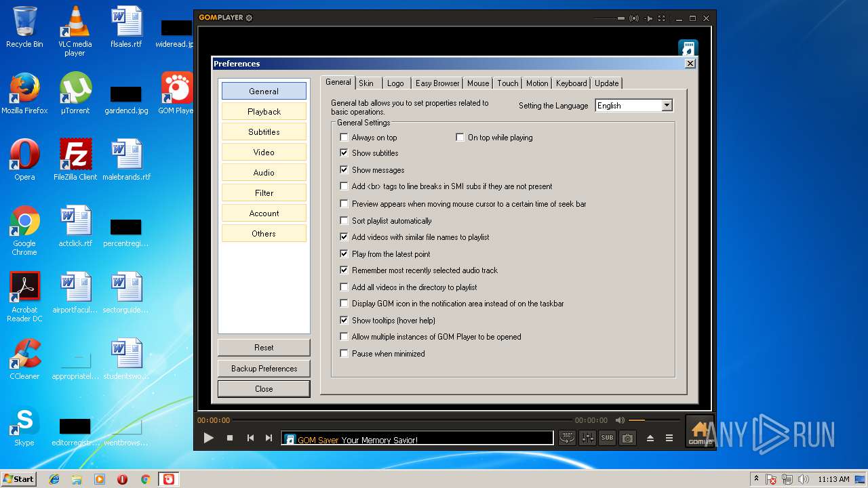The image size is (868, 488).
Task: Uncheck the Show messages option
Action: [344, 170]
